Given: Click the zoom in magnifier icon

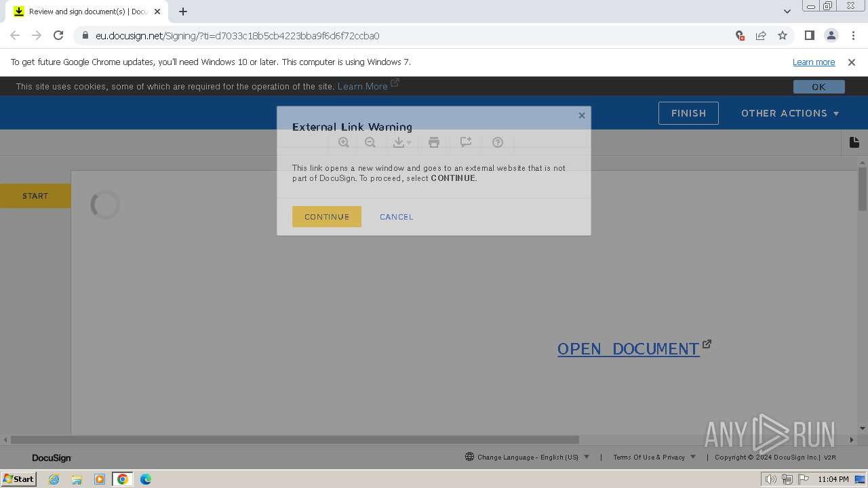Looking at the screenshot, I should point(344,142).
